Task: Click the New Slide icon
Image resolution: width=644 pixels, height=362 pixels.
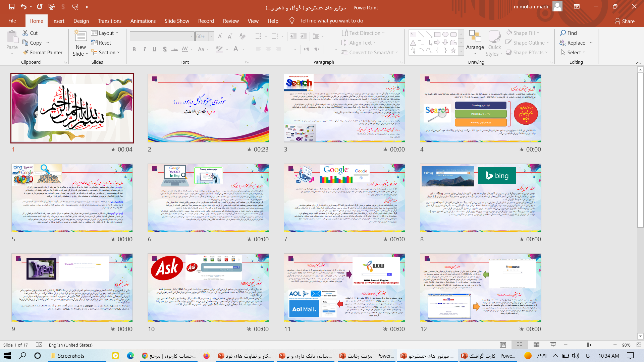Action: click(x=80, y=36)
